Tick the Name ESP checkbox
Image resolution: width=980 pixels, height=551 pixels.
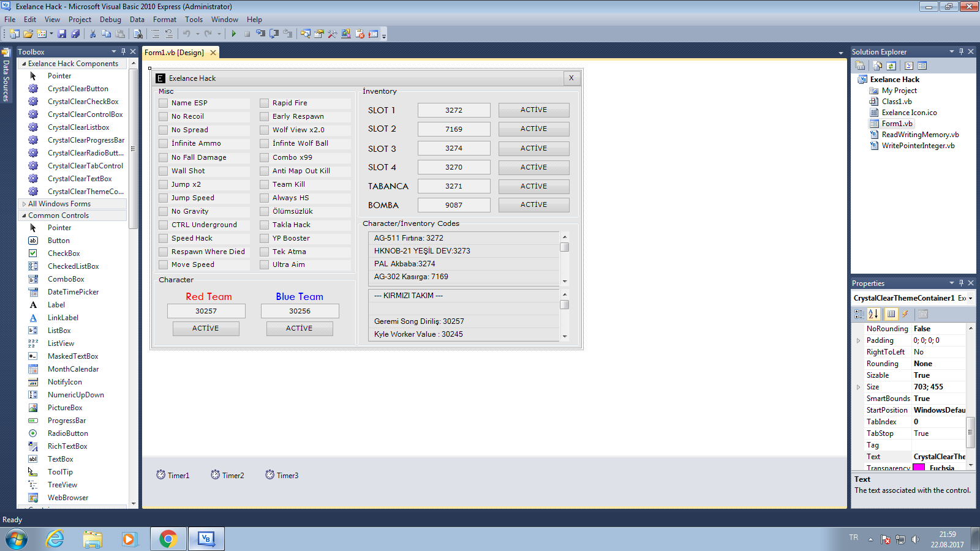(163, 103)
